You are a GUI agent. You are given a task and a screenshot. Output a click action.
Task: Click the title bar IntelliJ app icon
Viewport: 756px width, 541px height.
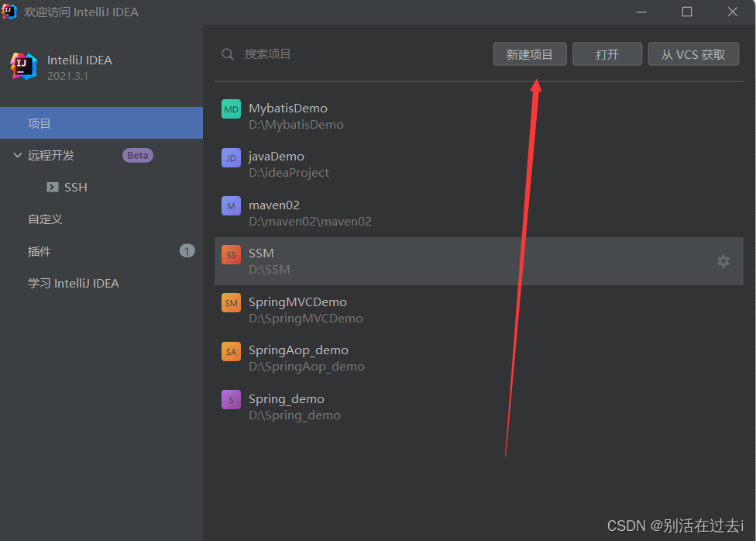9,12
